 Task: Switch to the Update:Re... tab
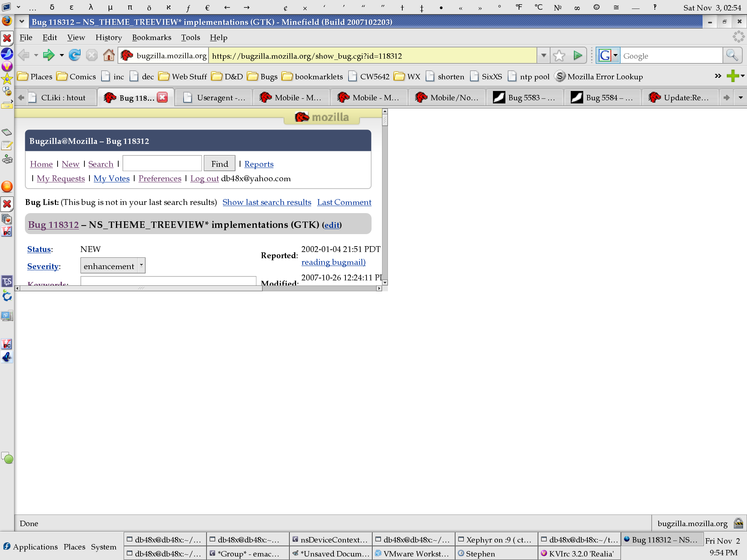(680, 98)
